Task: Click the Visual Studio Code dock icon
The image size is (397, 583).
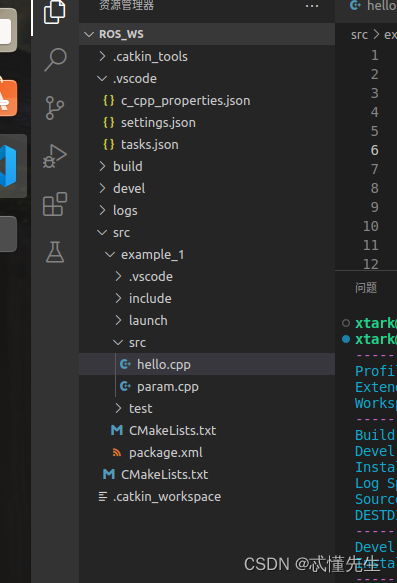Action: [8, 166]
